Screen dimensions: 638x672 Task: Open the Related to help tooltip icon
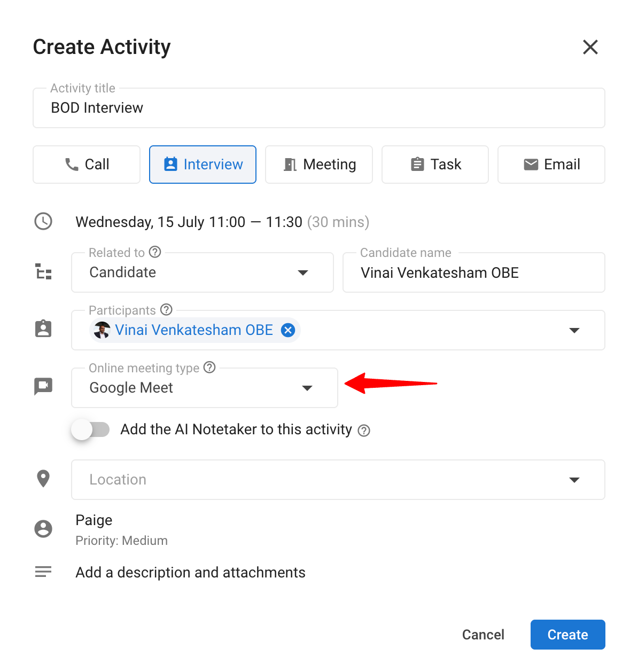[155, 252]
